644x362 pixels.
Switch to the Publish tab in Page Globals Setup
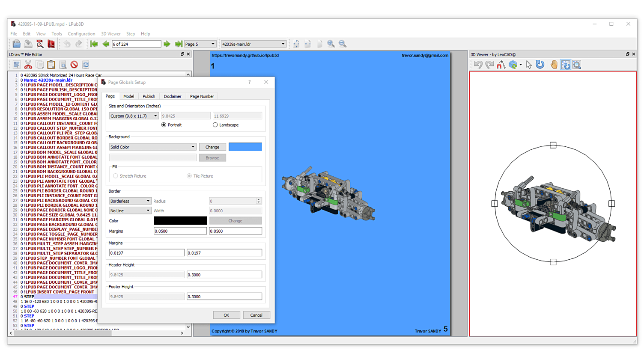[149, 96]
